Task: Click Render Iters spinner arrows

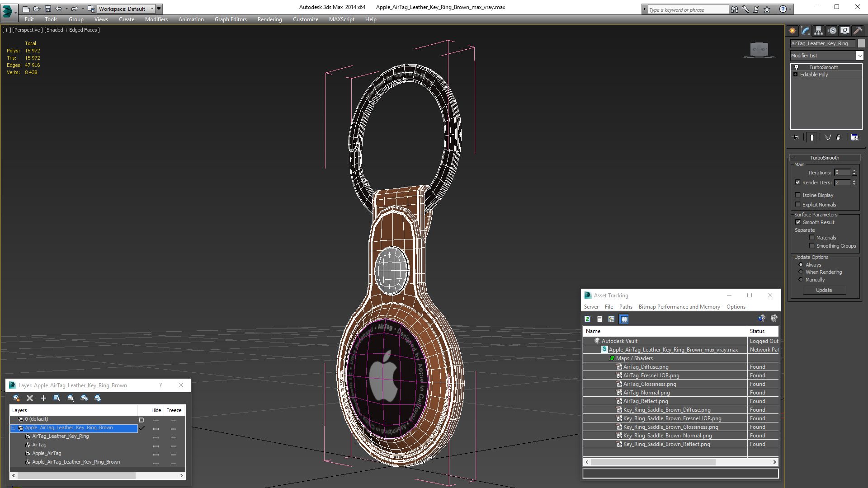Action: coord(854,183)
